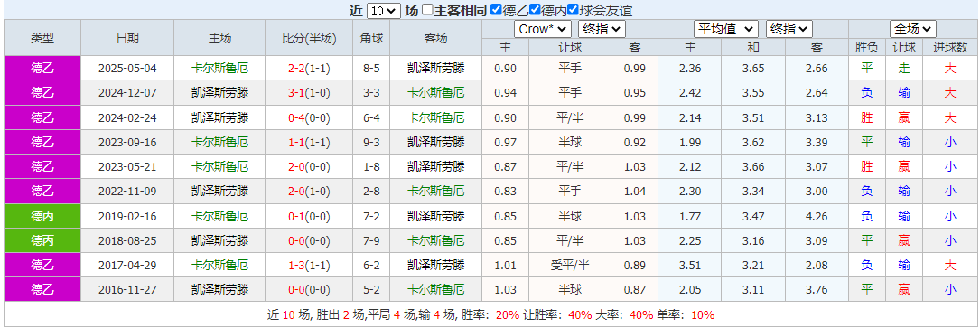Click corner count 7-9

click(371, 240)
